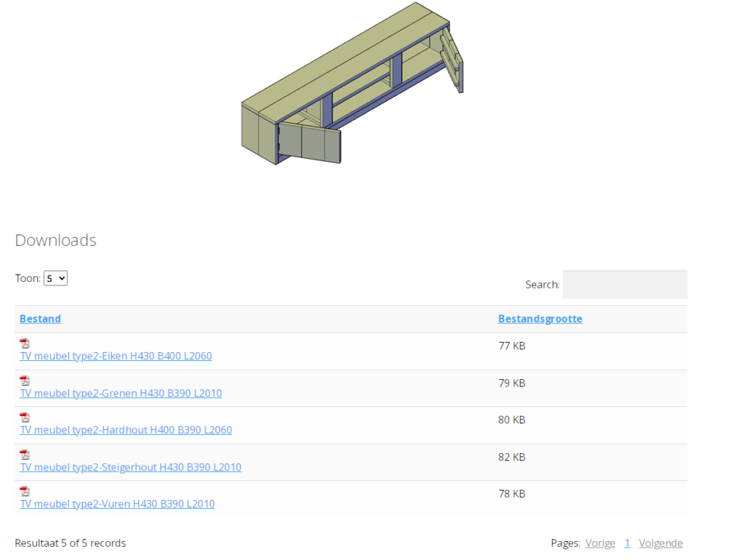This screenshot has width=750, height=560.
Task: Toggle sorting on the Bestand column header
Action: [x=40, y=318]
